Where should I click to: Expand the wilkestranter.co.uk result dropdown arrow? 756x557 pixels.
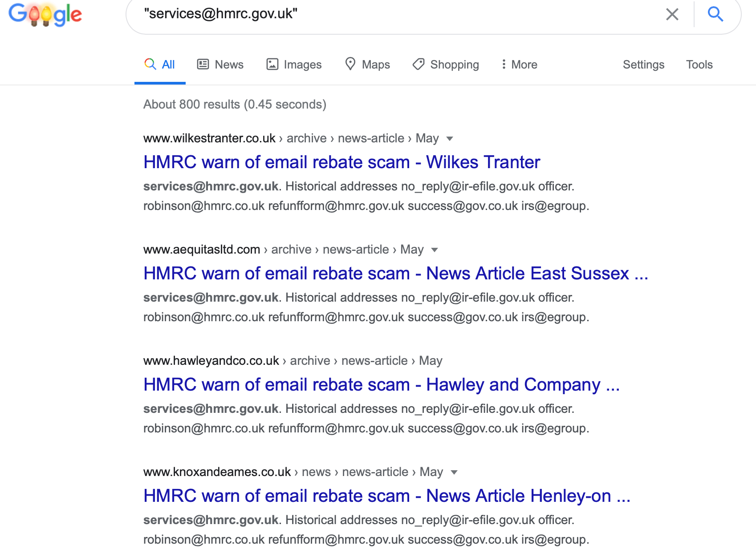[x=450, y=139]
